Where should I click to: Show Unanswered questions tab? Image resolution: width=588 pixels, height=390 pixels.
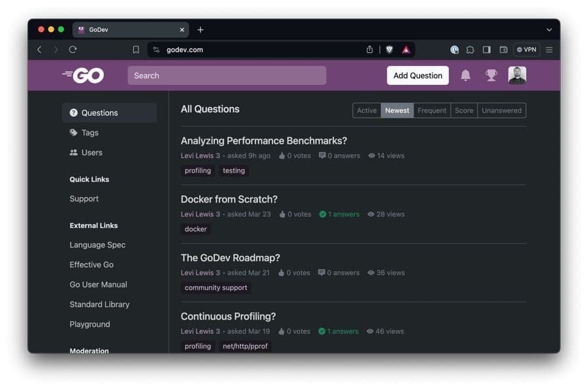(502, 110)
